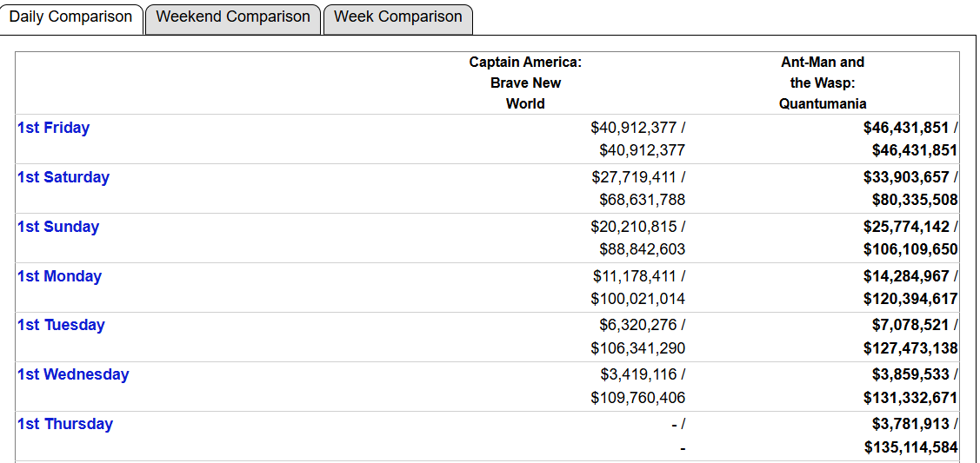Select the $131,332,671 cumulative total
This screenshot has width=980, height=463.
[x=910, y=397]
